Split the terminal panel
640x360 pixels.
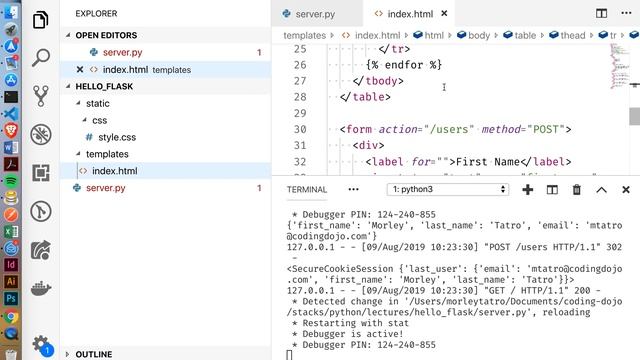[x=552, y=189]
